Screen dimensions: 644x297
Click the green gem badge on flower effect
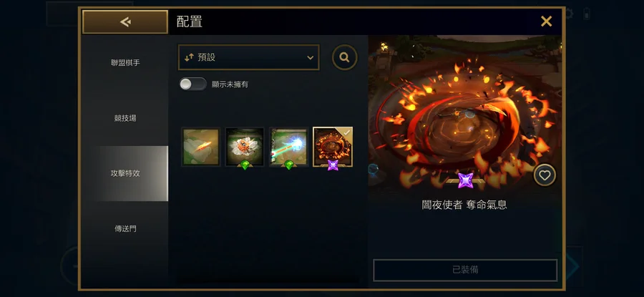[x=245, y=165]
